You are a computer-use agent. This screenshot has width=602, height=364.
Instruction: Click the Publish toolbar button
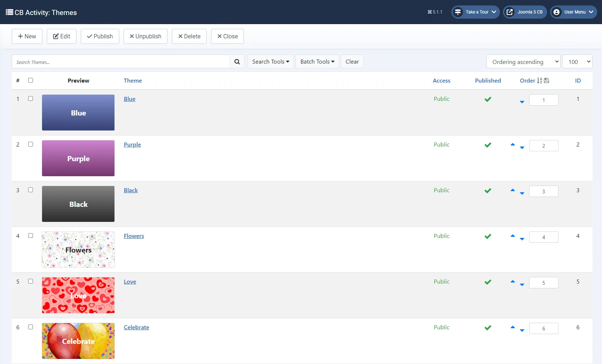click(x=100, y=37)
